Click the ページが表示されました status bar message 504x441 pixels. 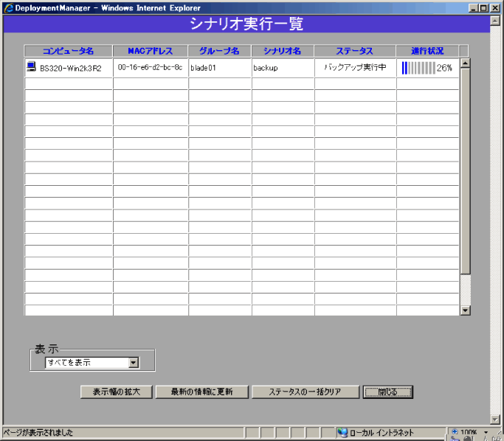click(x=38, y=433)
